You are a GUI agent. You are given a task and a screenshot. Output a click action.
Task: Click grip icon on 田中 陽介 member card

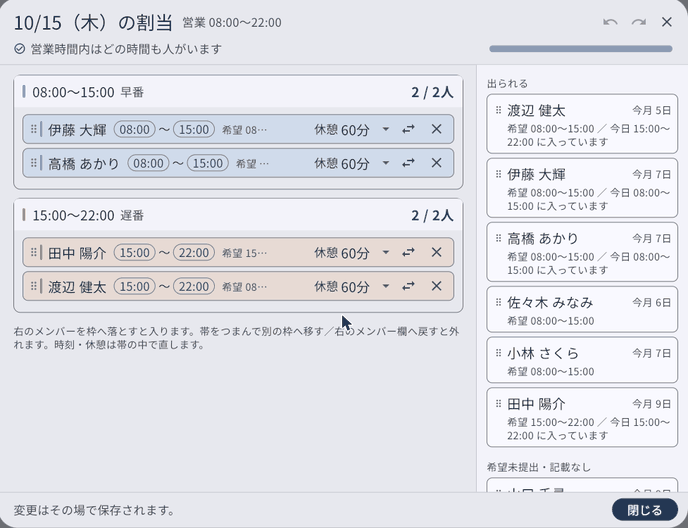498,404
